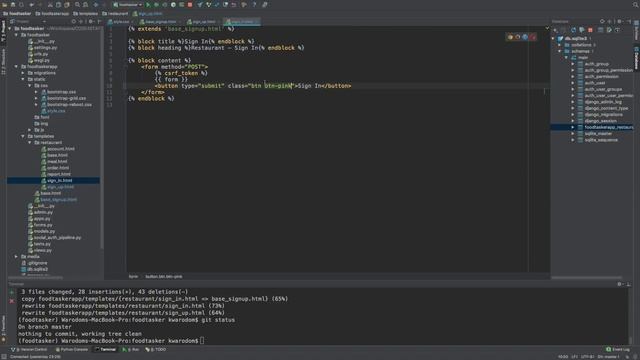The image size is (640, 360).
Task: Expand the migrations folder
Action: tap(23, 73)
